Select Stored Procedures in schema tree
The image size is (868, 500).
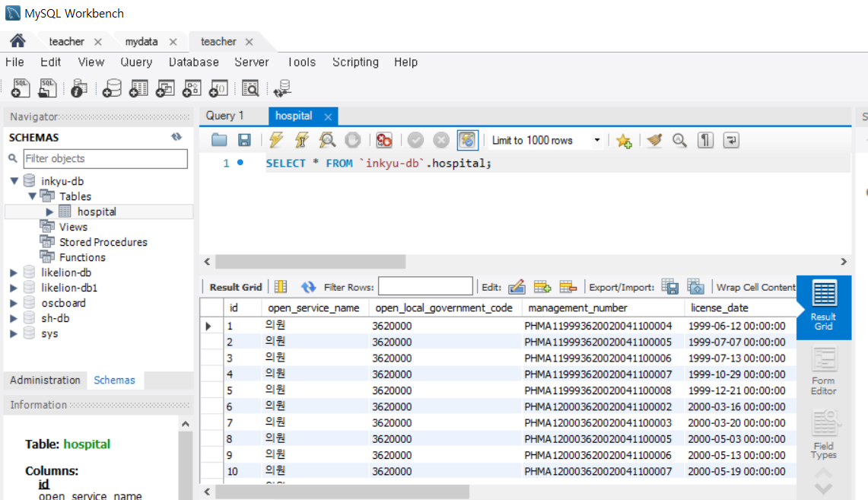[103, 242]
